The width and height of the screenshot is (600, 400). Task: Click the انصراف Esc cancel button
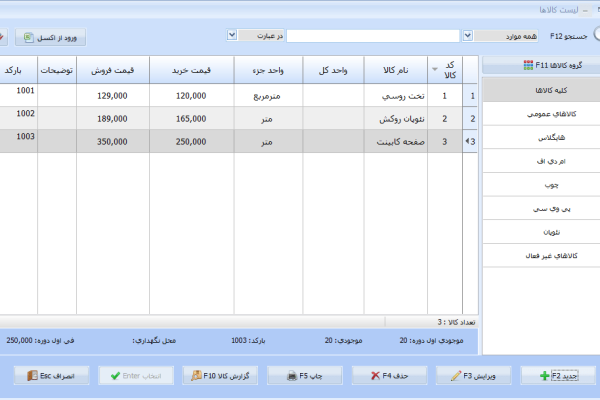click(52, 376)
